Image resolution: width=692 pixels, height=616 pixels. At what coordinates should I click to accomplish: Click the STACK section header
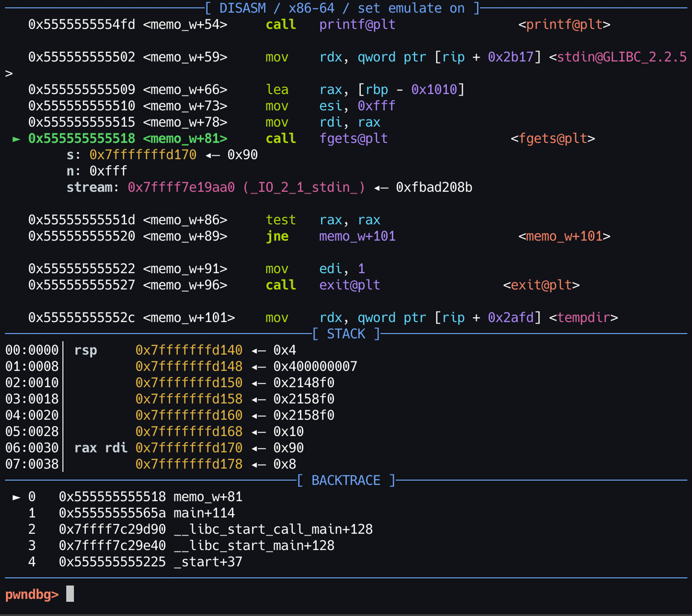[x=346, y=334]
